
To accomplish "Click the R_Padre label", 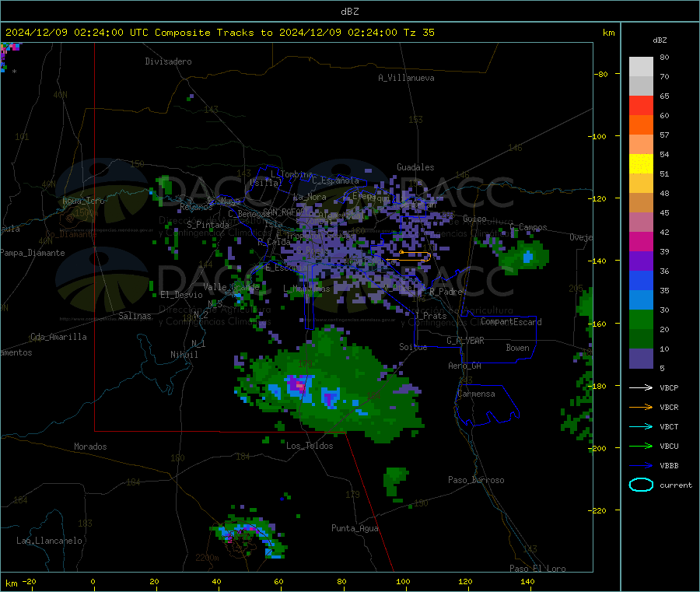I will click(x=446, y=292).
